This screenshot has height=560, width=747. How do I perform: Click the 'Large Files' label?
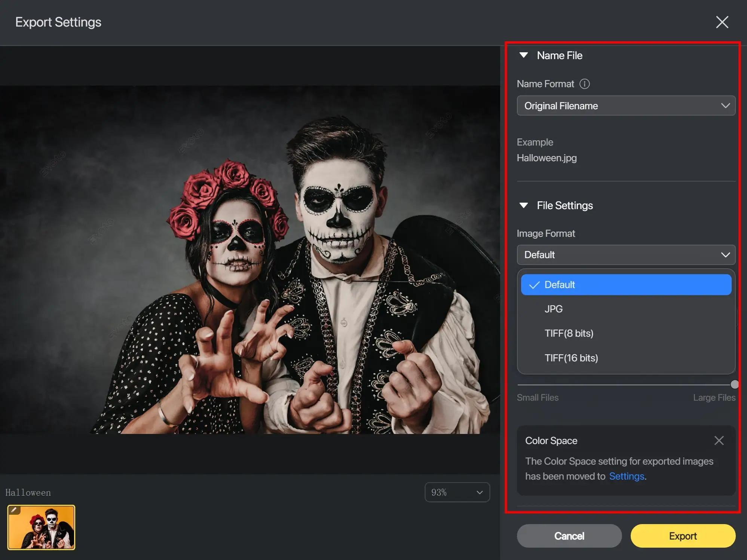click(x=714, y=397)
